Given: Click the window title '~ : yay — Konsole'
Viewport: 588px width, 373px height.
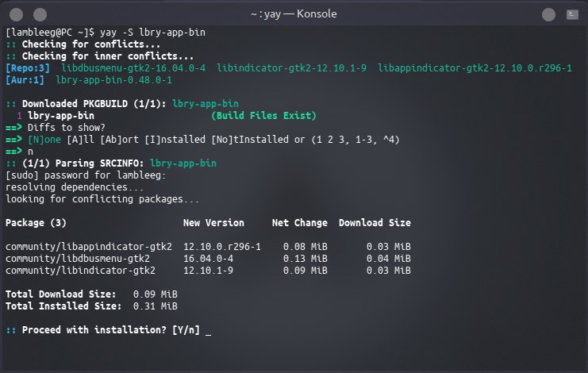Looking at the screenshot, I should [x=294, y=14].
